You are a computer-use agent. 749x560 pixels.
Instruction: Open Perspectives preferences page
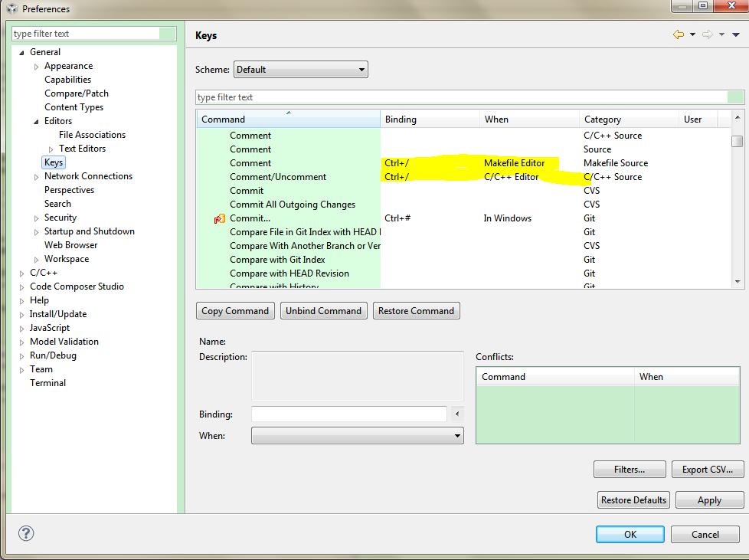click(69, 190)
